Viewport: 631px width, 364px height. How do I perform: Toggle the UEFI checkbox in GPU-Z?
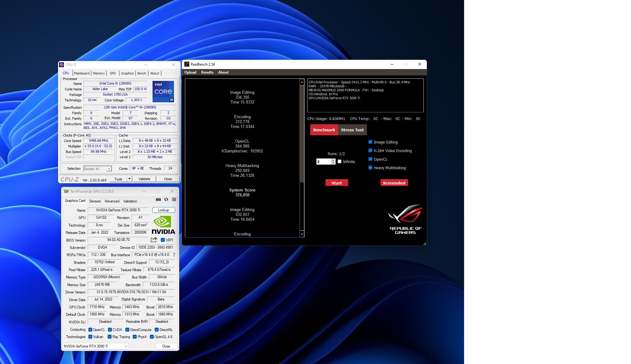(163, 240)
